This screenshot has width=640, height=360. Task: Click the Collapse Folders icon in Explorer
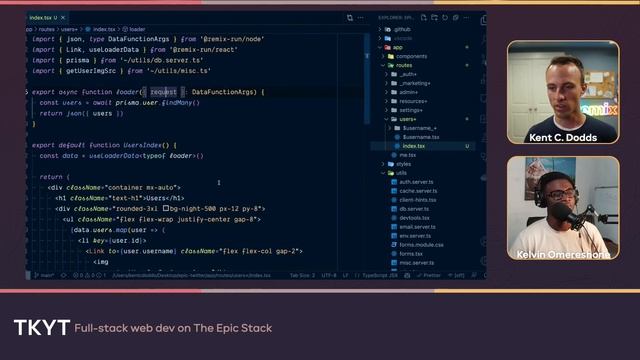pyautogui.click(x=456, y=18)
